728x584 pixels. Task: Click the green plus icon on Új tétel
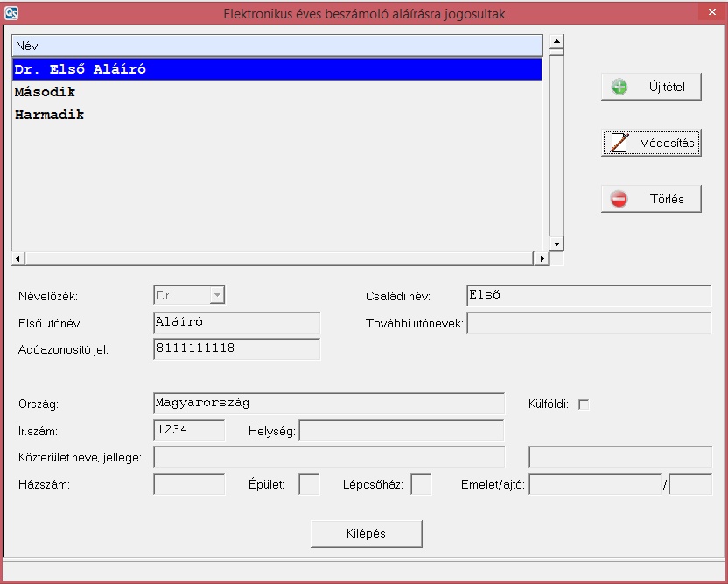click(x=619, y=87)
